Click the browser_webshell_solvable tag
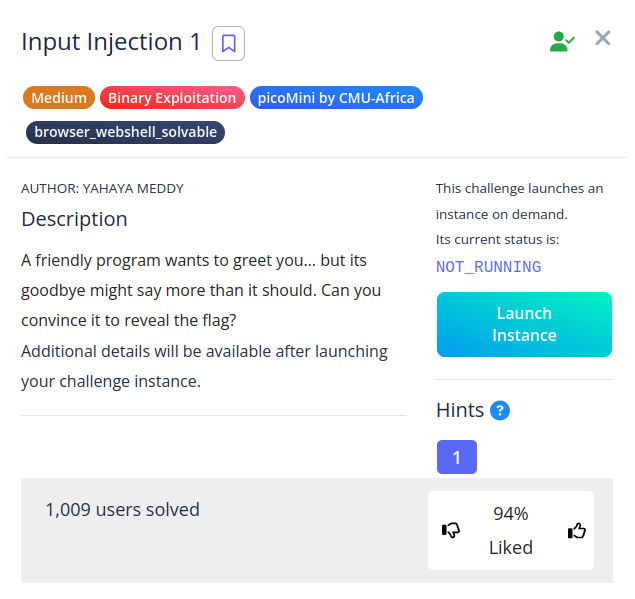 [125, 132]
